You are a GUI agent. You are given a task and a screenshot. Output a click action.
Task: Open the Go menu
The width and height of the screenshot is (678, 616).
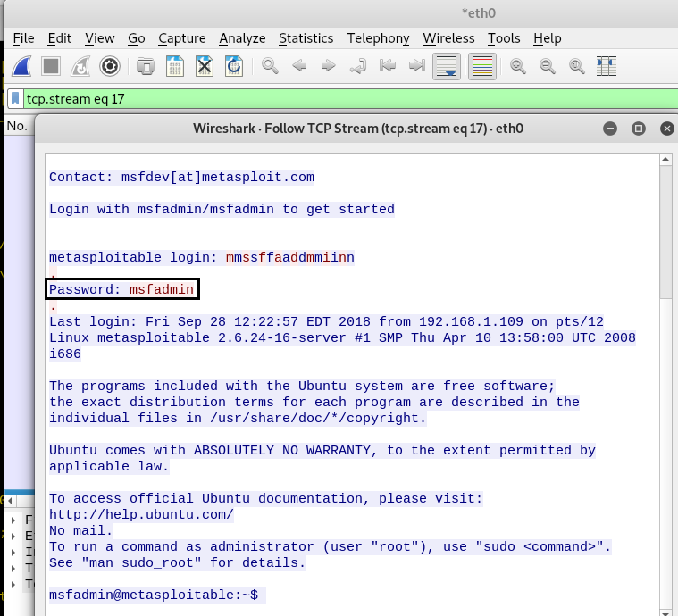[136, 38]
